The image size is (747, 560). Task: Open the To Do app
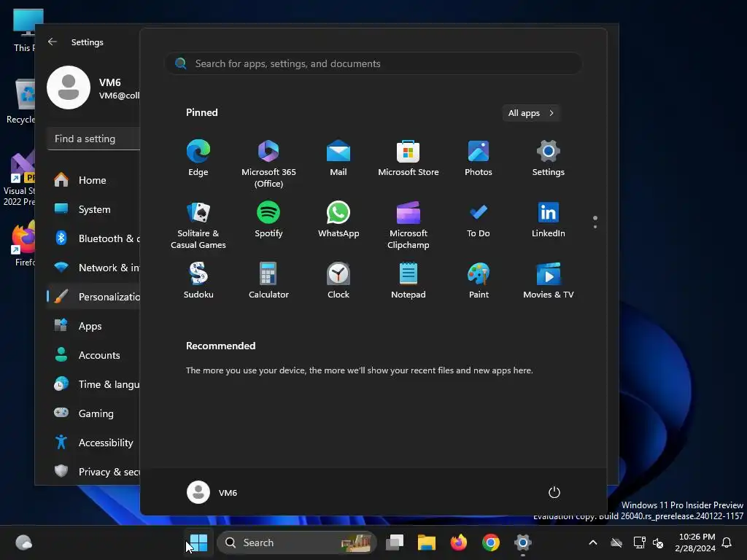click(x=479, y=219)
